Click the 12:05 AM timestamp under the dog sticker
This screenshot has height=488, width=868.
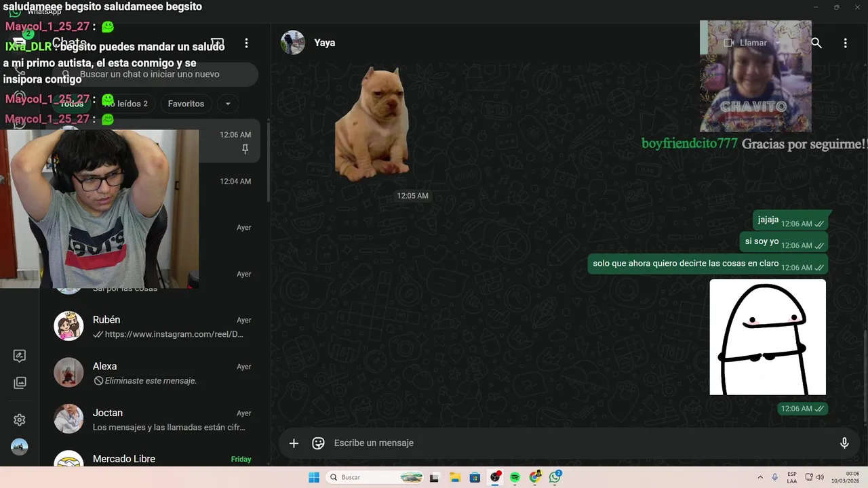point(412,196)
